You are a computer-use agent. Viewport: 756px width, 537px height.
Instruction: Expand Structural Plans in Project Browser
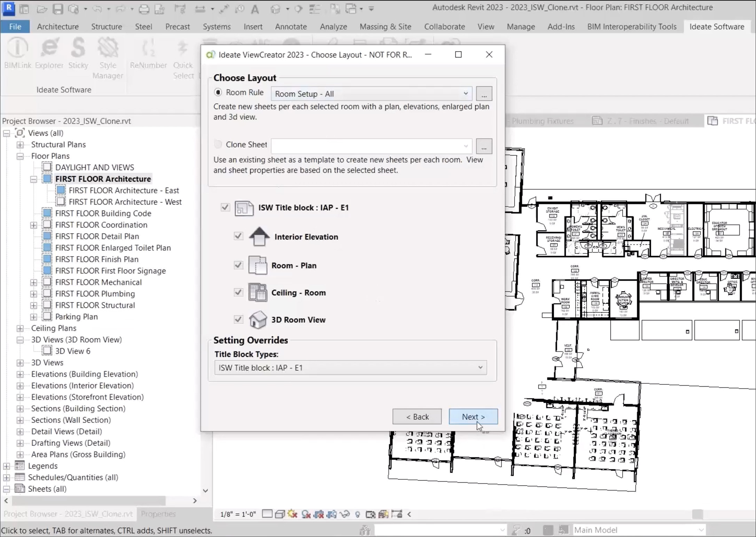pos(20,145)
